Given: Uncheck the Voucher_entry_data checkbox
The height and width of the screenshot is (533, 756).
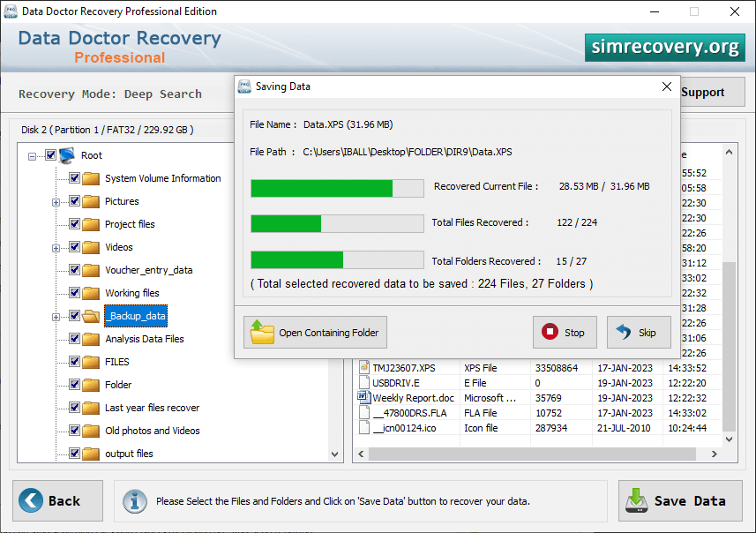Looking at the screenshot, I should pos(74,270).
